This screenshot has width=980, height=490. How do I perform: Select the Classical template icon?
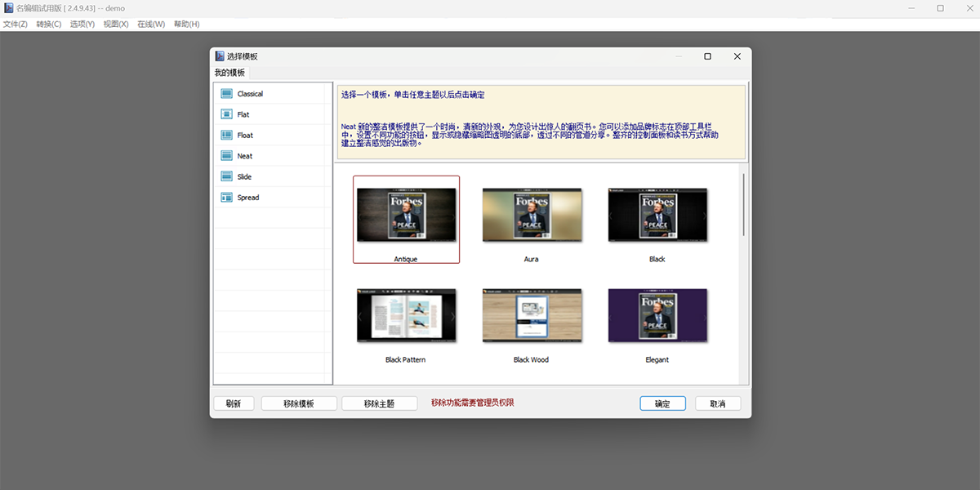(226, 94)
